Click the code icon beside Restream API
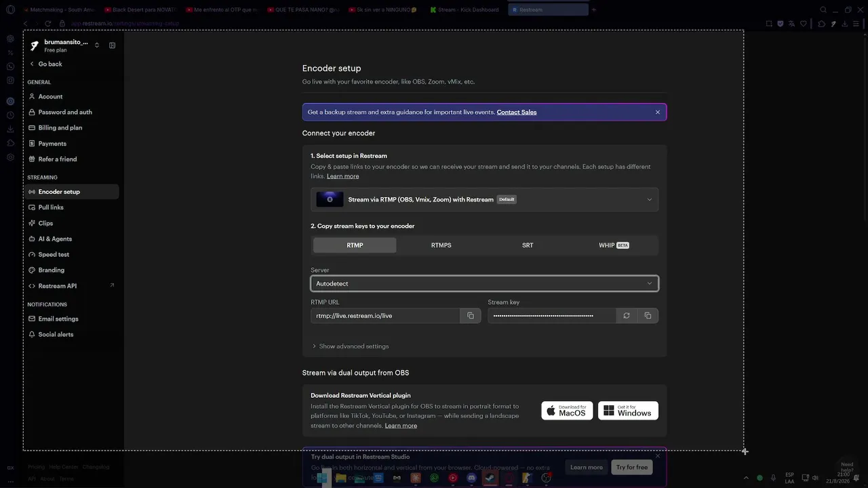Screen dimensions: 868x488 click(32, 286)
